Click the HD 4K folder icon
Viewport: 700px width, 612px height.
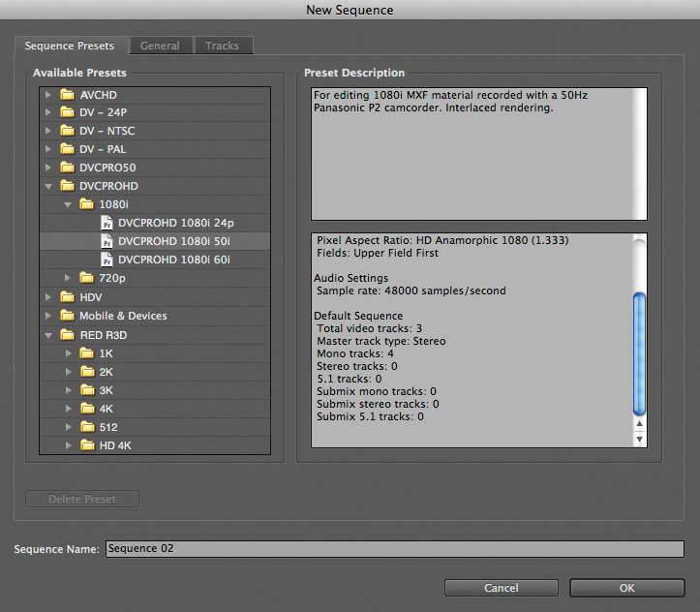pos(87,445)
